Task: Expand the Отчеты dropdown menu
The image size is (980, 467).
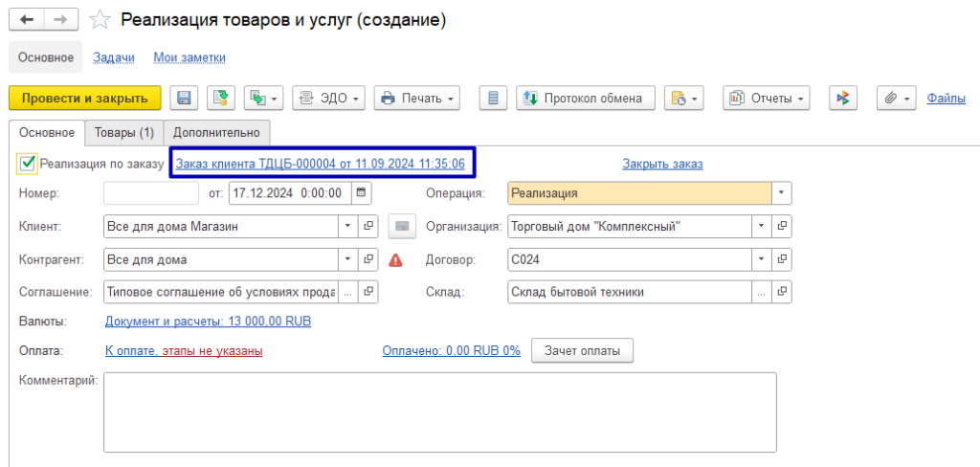Action: tap(767, 98)
